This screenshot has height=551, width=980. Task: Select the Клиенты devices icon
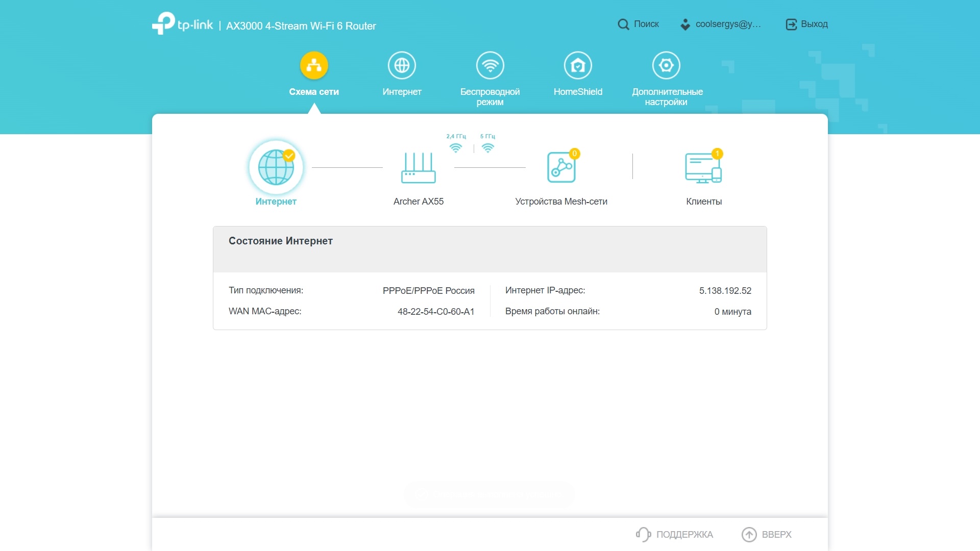(703, 168)
